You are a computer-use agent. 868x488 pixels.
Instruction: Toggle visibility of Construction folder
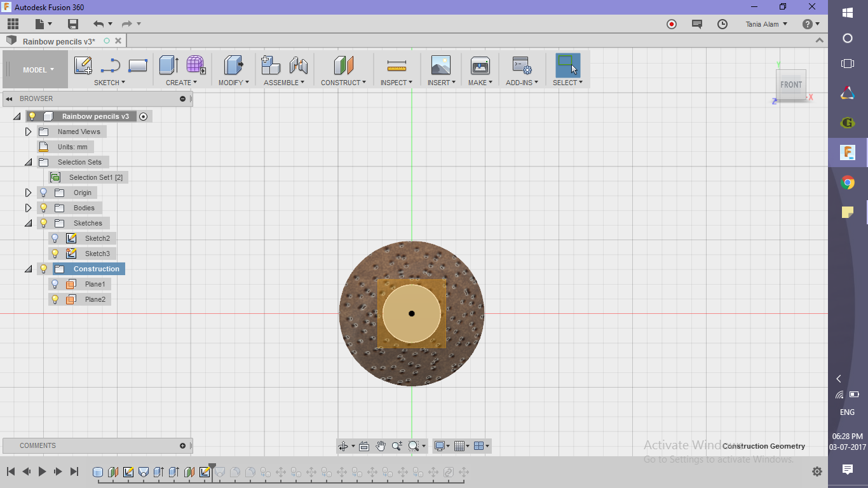coord(44,269)
